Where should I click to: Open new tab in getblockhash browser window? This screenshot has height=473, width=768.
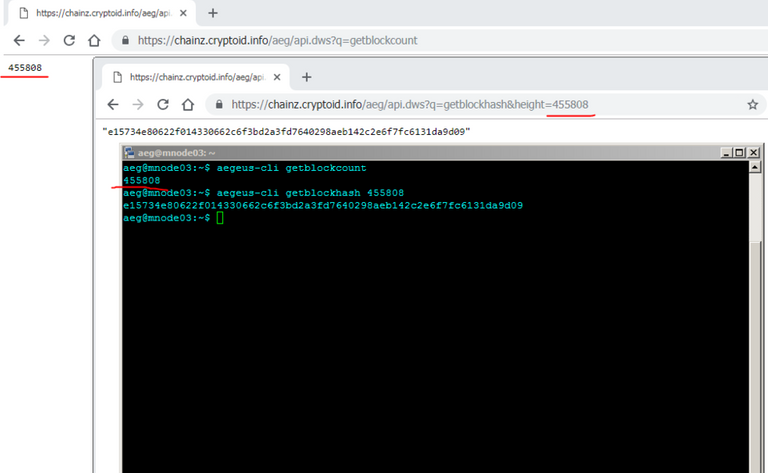(307, 77)
